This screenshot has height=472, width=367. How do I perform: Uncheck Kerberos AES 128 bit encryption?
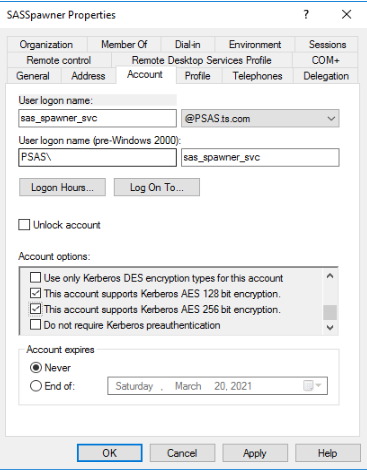click(x=35, y=293)
